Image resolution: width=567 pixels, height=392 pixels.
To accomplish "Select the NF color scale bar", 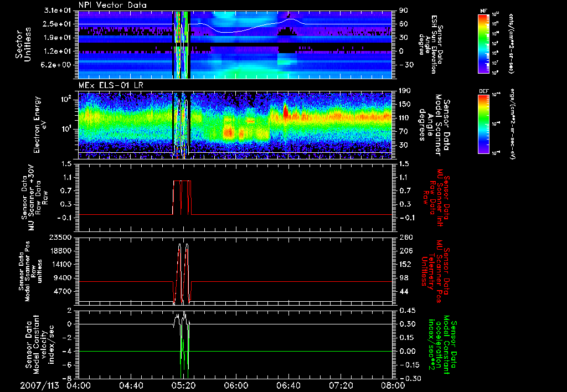I will pyautogui.click(x=483, y=43).
